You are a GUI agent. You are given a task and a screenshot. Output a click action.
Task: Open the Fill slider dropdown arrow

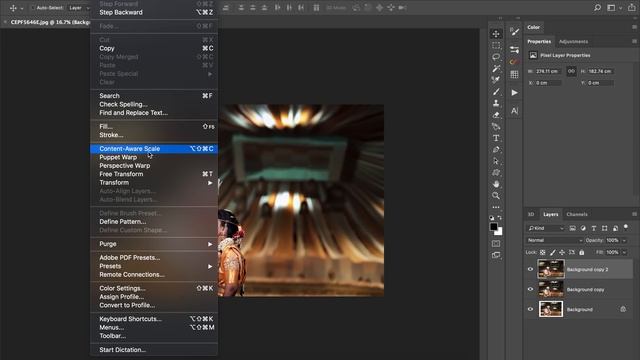pyautogui.click(x=624, y=253)
